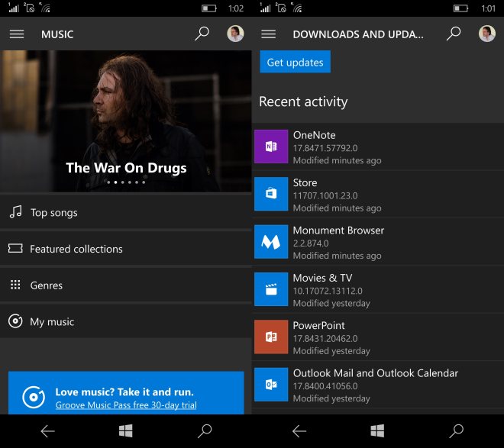Tap the Groove disc icon in promo banner
Screen dimensions: 504x448
click(34, 398)
